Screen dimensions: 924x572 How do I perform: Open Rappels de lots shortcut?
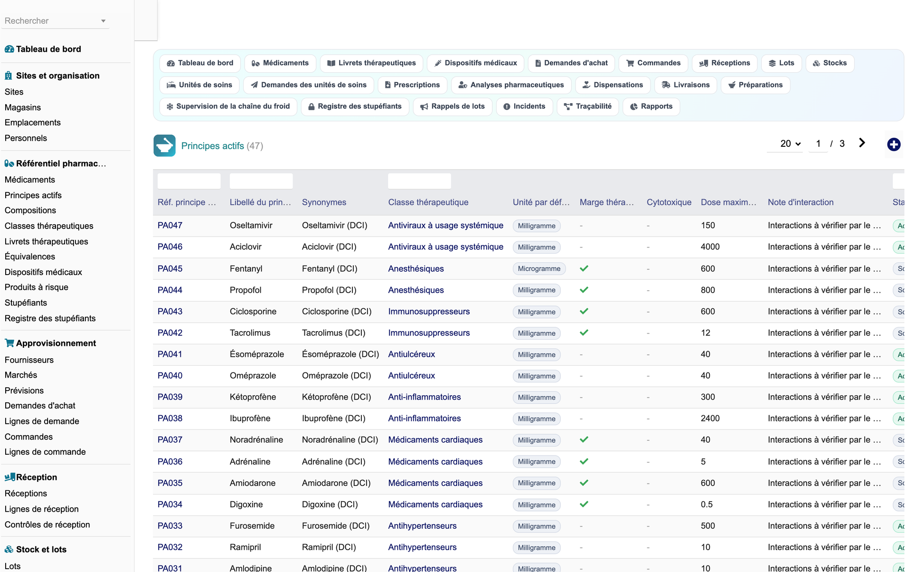[453, 106]
